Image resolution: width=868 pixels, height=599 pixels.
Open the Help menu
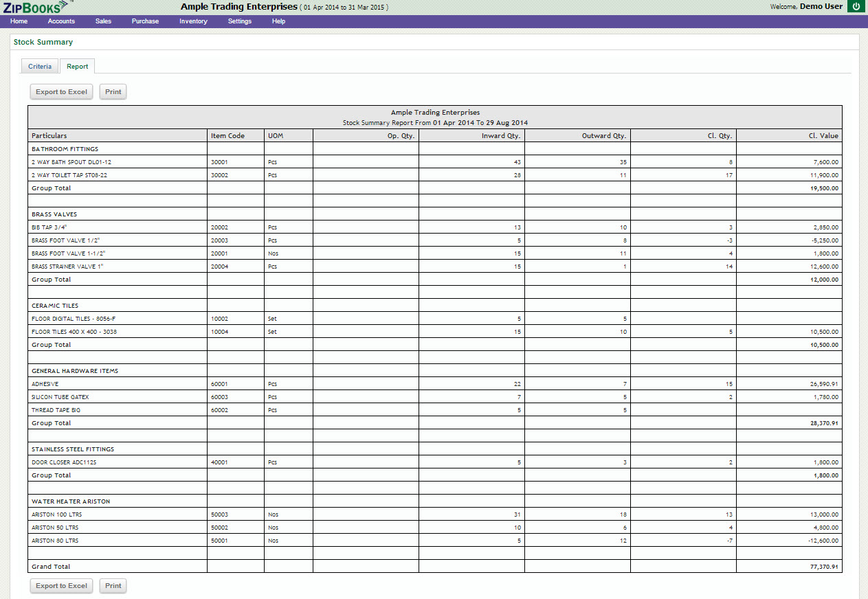click(x=278, y=21)
